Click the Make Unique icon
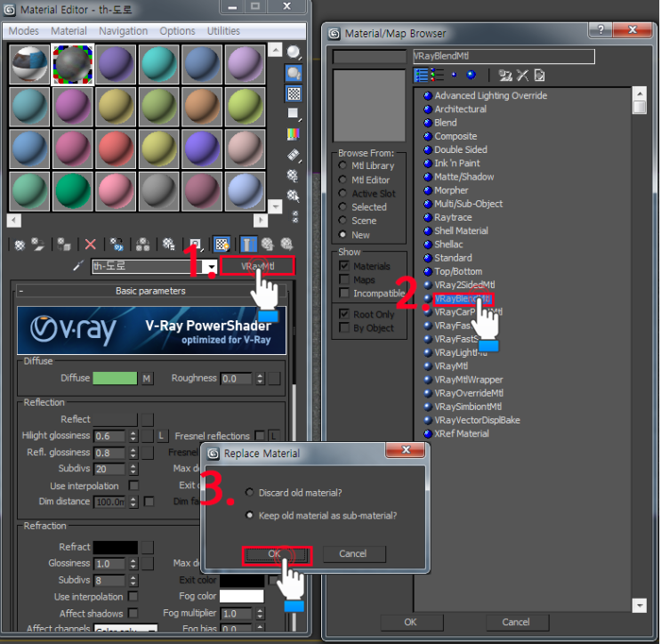 click(x=142, y=244)
